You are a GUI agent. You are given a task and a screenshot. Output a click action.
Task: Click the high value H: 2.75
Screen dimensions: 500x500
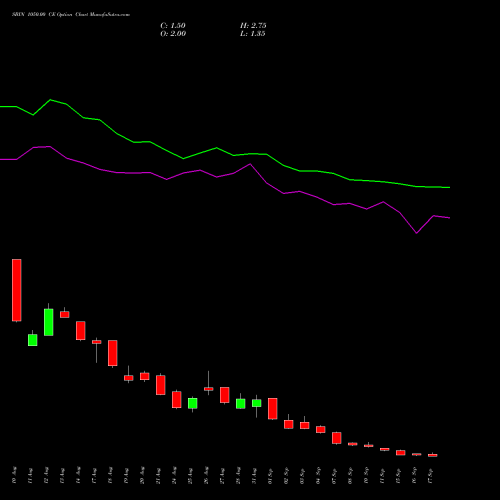253,26
